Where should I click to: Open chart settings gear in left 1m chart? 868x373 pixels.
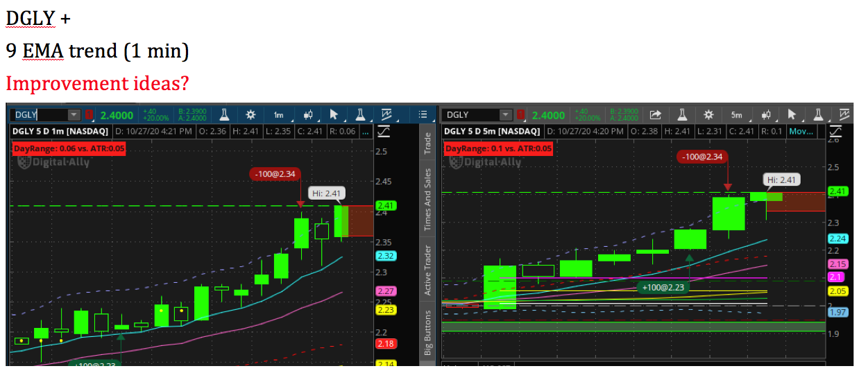click(250, 115)
